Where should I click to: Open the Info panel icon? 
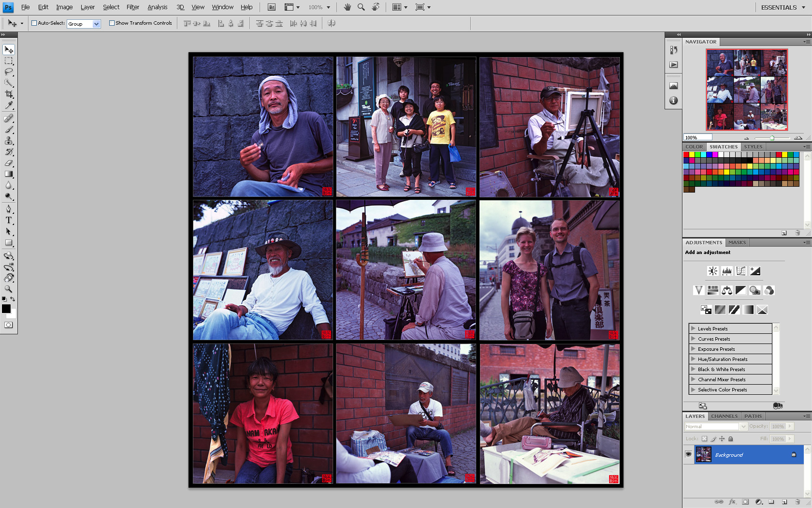point(673,101)
